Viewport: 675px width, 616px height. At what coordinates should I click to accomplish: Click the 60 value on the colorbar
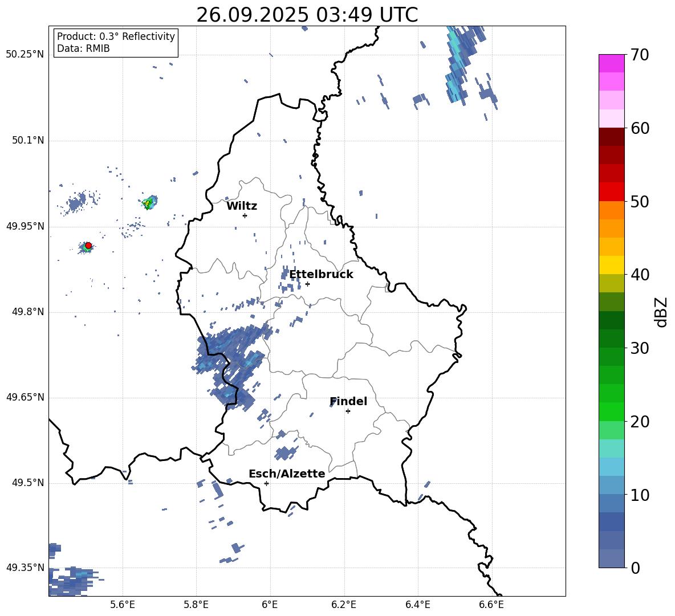pyautogui.click(x=639, y=128)
